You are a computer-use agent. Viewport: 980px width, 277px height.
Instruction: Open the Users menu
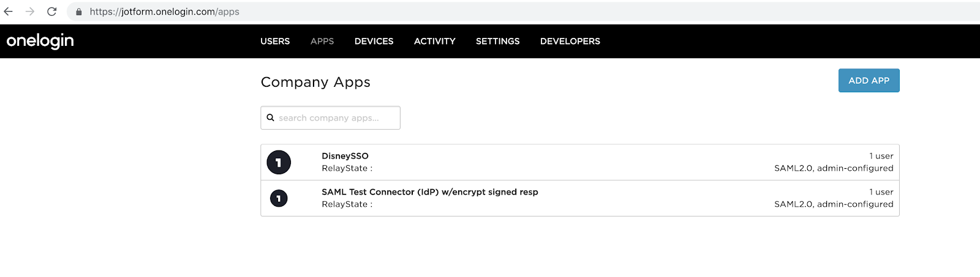pos(275,42)
